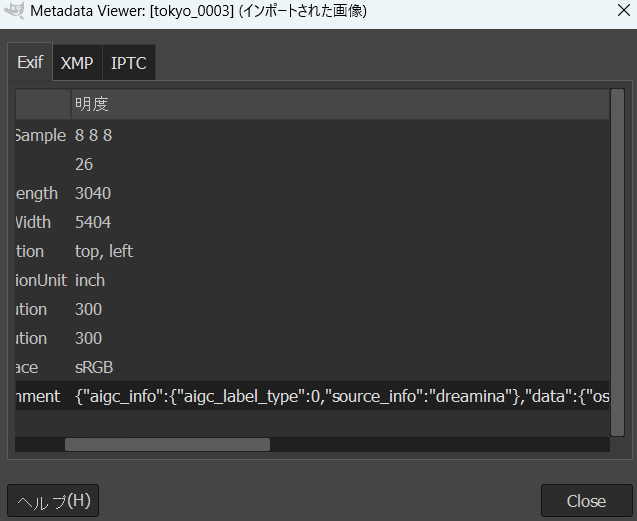Switch to the Exif tab
The image size is (637, 521).
click(x=30, y=62)
